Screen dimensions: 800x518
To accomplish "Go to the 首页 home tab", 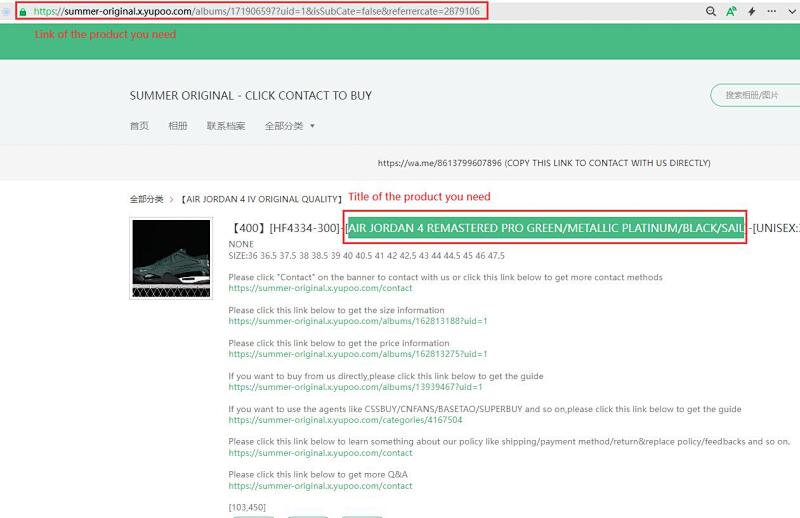I will tap(139, 126).
